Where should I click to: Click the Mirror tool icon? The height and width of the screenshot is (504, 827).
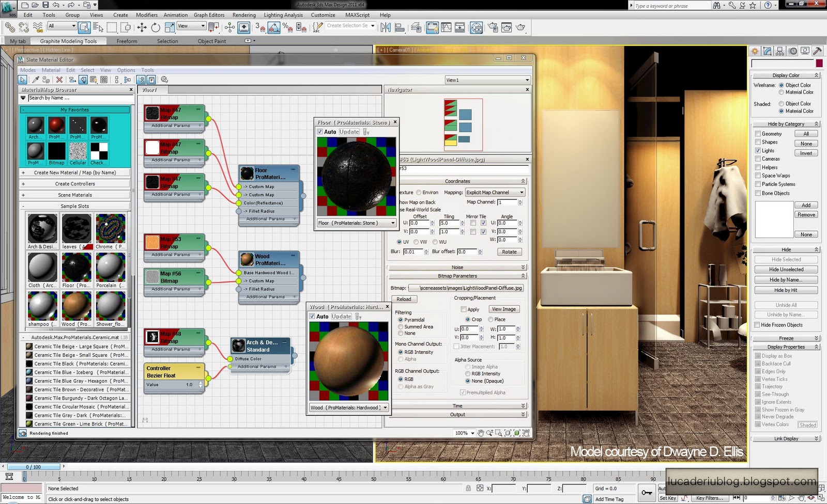tap(385, 27)
